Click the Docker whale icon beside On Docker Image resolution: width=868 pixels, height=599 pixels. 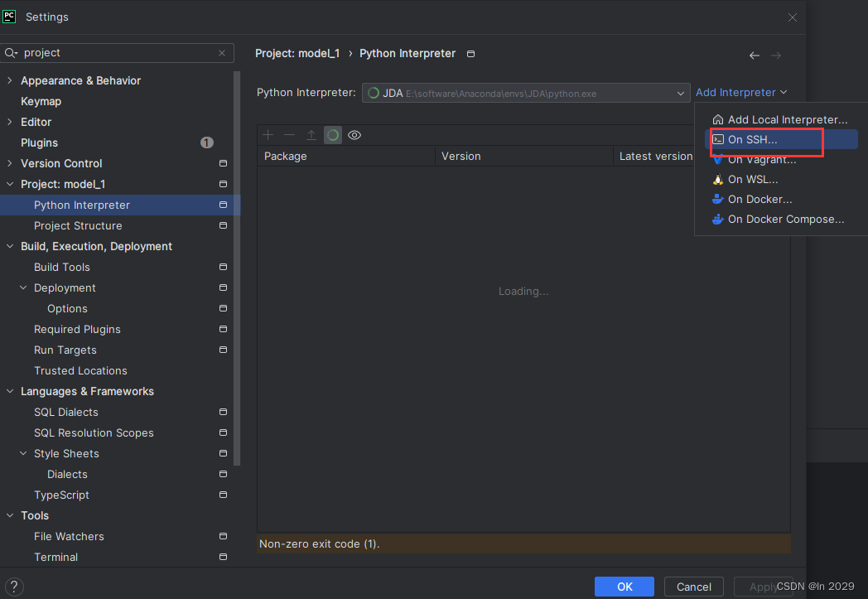click(x=718, y=200)
